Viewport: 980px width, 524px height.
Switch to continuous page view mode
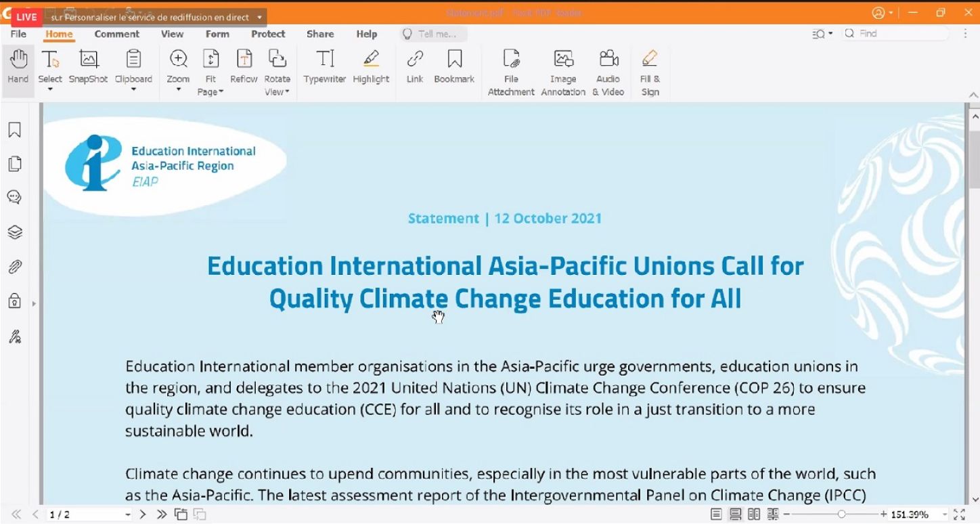point(735,515)
